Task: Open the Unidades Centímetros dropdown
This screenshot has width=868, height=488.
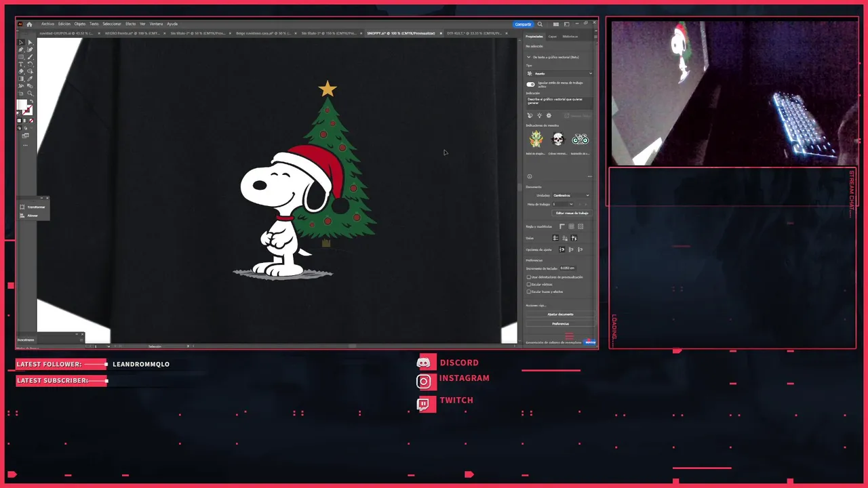Action: tap(572, 195)
